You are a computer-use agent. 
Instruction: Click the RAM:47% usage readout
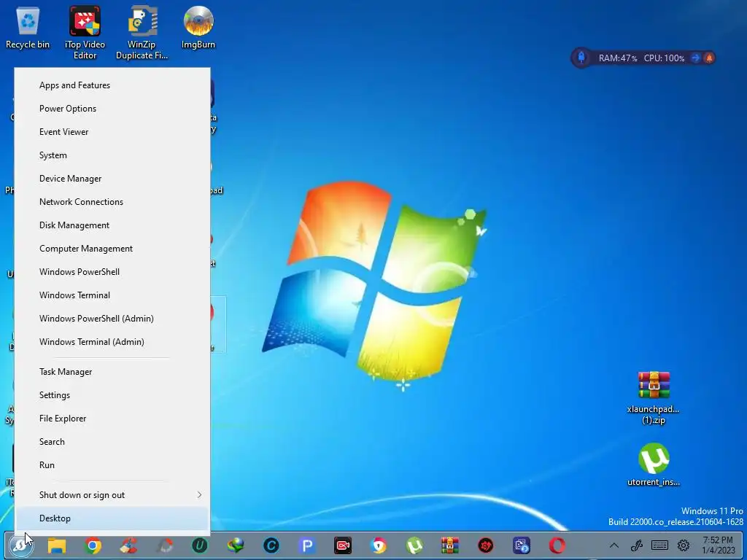[x=618, y=58]
